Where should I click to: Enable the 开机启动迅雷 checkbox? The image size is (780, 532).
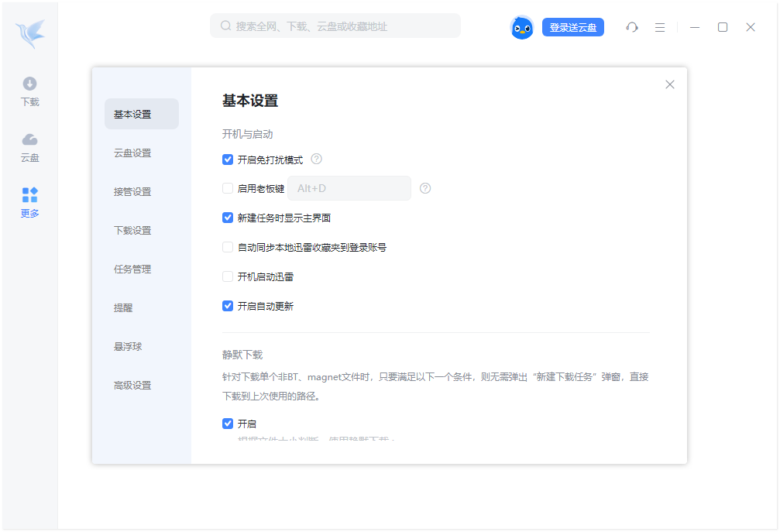[228, 276]
